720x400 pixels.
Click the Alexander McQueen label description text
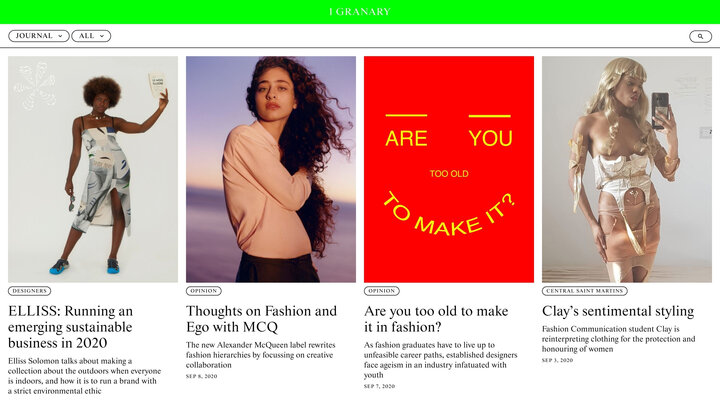tap(260, 355)
